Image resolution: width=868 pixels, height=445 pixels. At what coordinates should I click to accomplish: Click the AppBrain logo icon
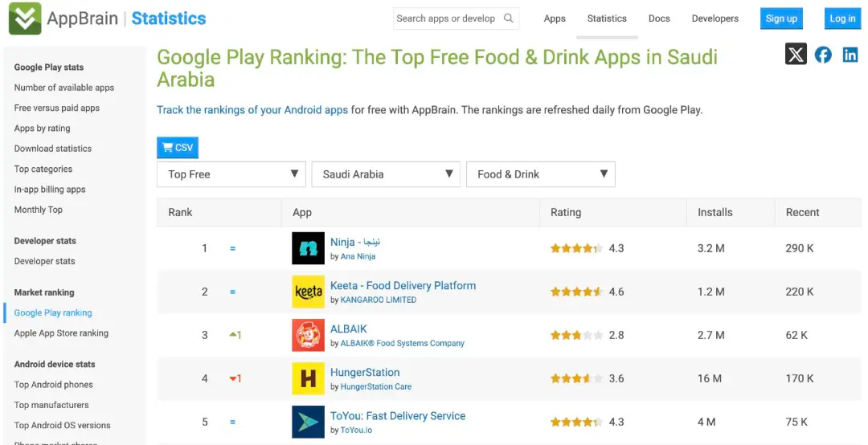tap(25, 18)
